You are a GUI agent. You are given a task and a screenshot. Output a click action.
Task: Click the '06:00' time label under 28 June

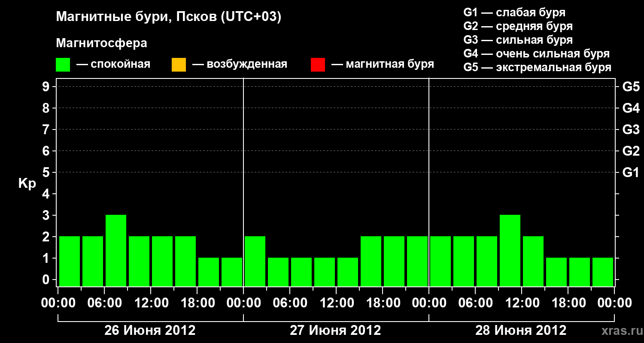[x=475, y=304]
